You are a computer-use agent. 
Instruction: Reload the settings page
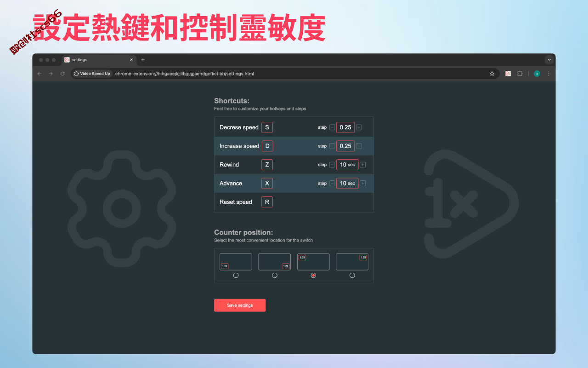pos(62,74)
